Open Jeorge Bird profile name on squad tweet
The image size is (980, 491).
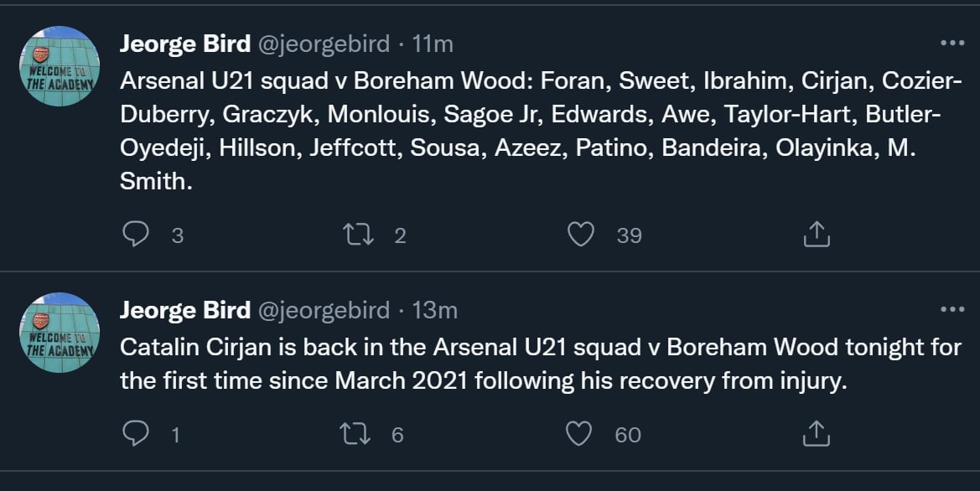click(x=184, y=44)
